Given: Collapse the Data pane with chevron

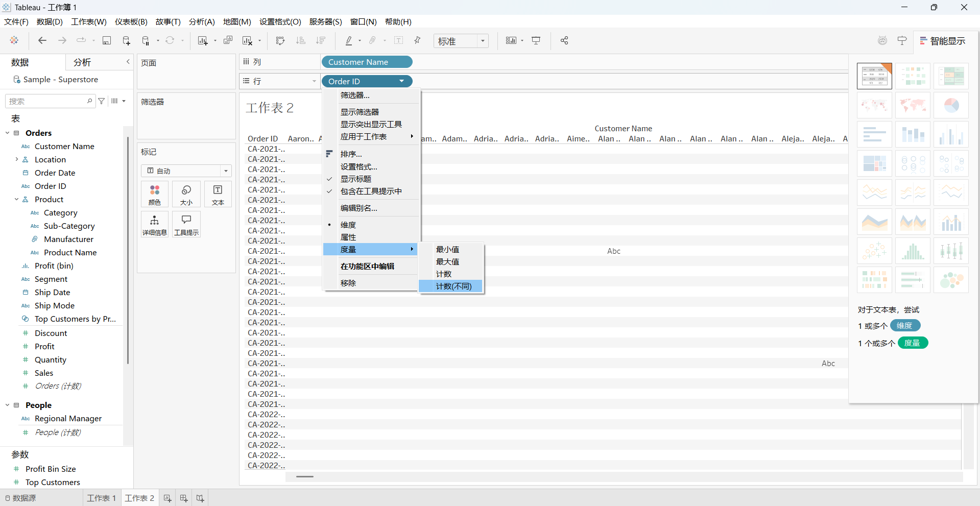Looking at the screenshot, I should click(x=128, y=62).
